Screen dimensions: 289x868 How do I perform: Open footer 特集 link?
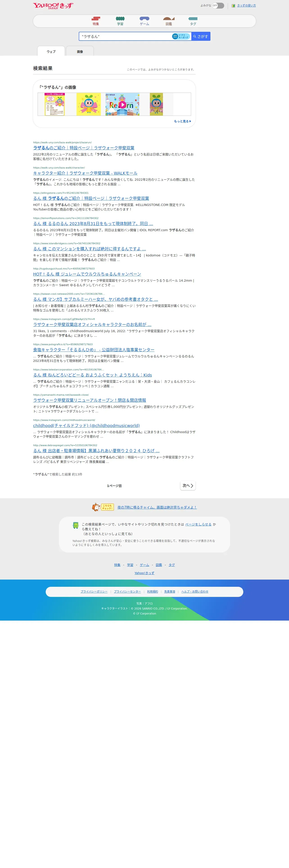tap(117, 565)
